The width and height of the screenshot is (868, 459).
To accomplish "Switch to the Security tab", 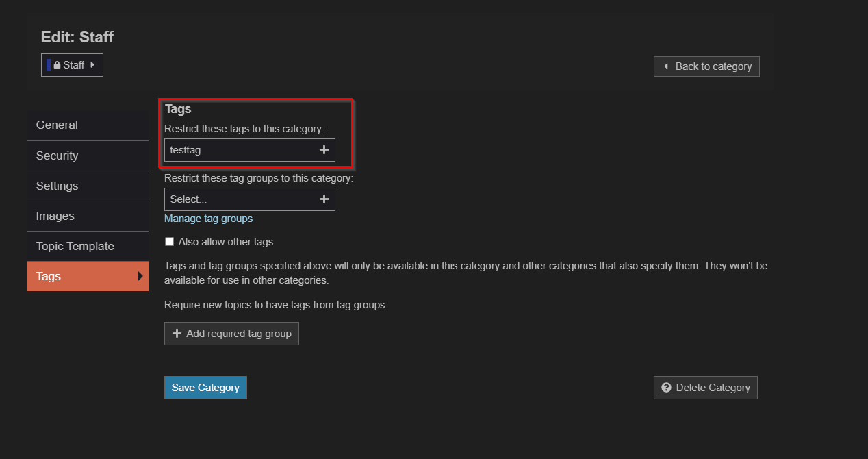I will (88, 156).
